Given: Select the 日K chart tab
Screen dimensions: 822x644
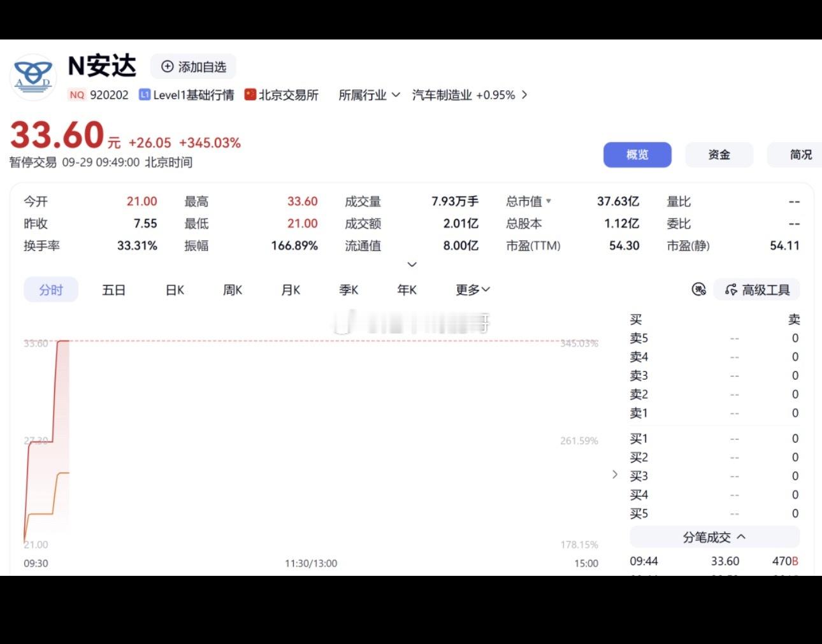Looking at the screenshot, I should tap(175, 290).
